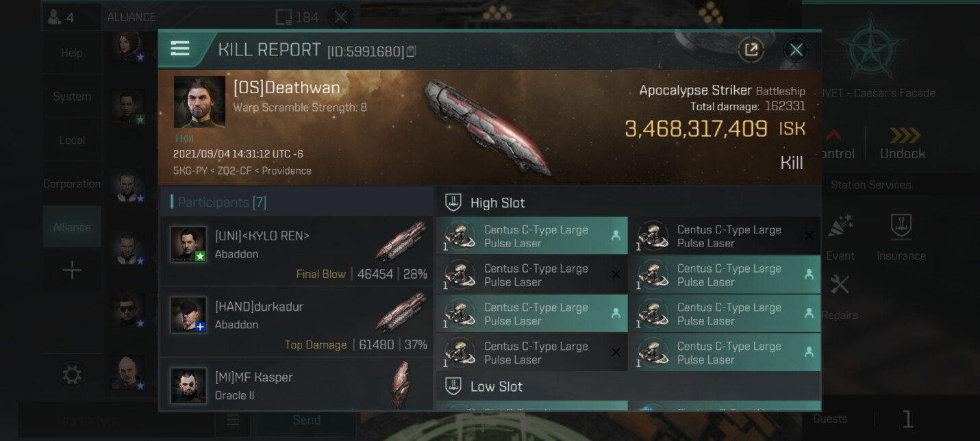Open chat settings gear icon
The height and width of the screenshot is (441, 980).
pos(72,375)
